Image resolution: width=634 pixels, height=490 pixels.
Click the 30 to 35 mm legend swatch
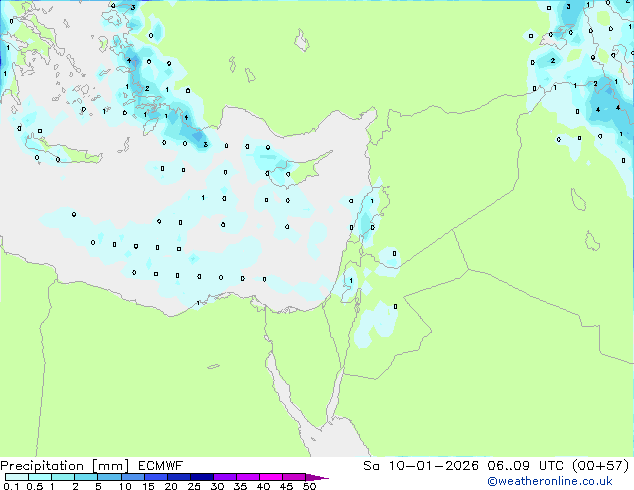(225, 477)
